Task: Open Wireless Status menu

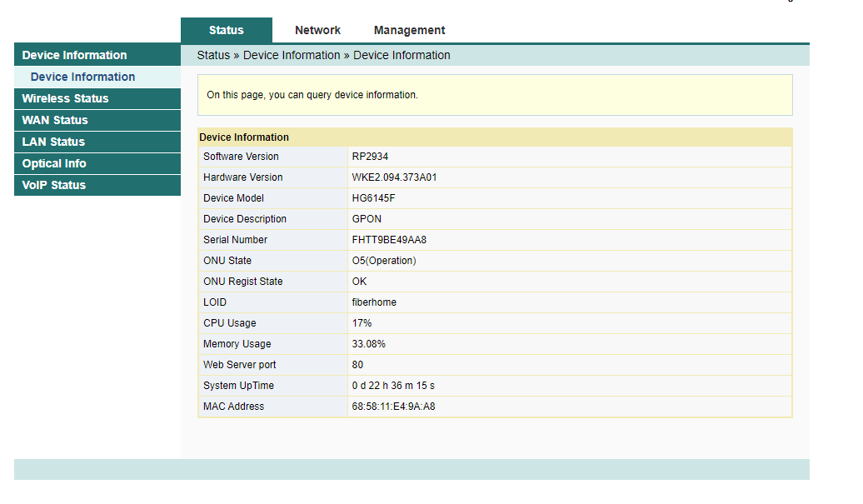Action: point(97,98)
